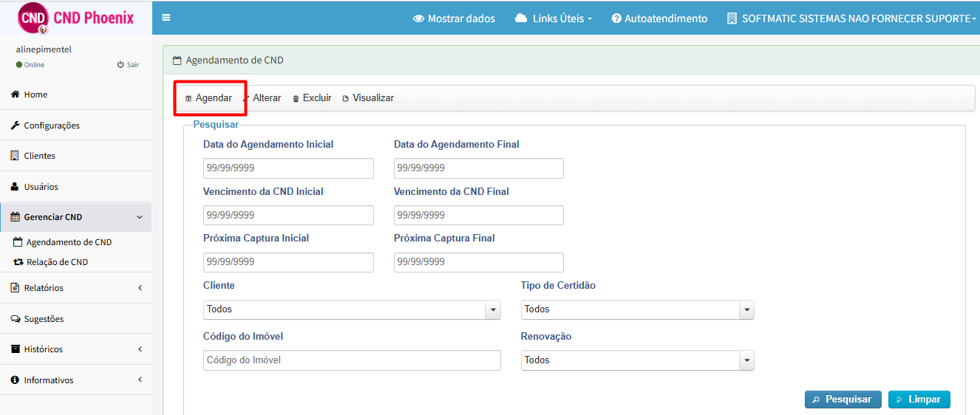This screenshot has width=980, height=415.
Task: Open the Cliente dropdown arrow
Action: pos(493,310)
